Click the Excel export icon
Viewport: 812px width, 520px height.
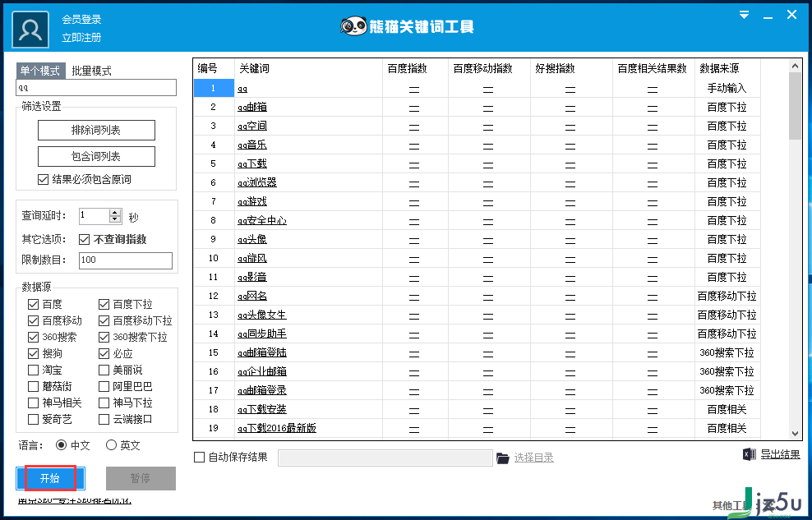tap(749, 454)
